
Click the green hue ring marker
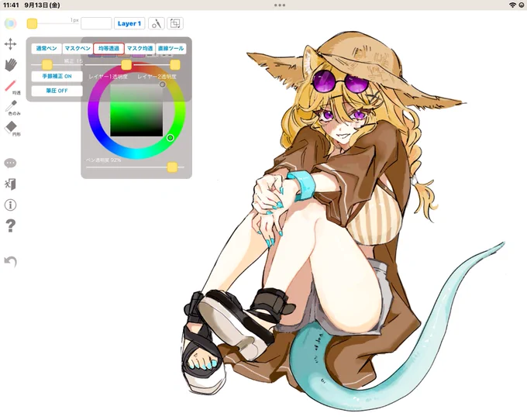click(170, 138)
